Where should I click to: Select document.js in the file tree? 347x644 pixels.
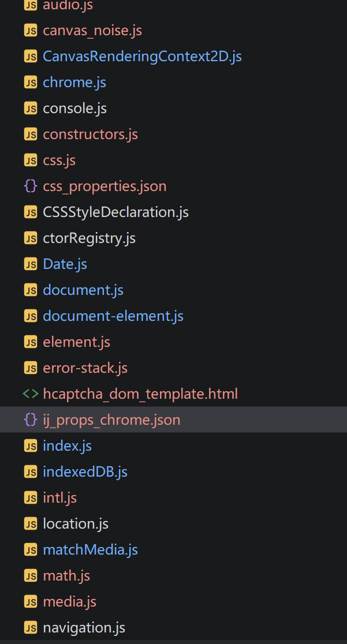coord(83,290)
